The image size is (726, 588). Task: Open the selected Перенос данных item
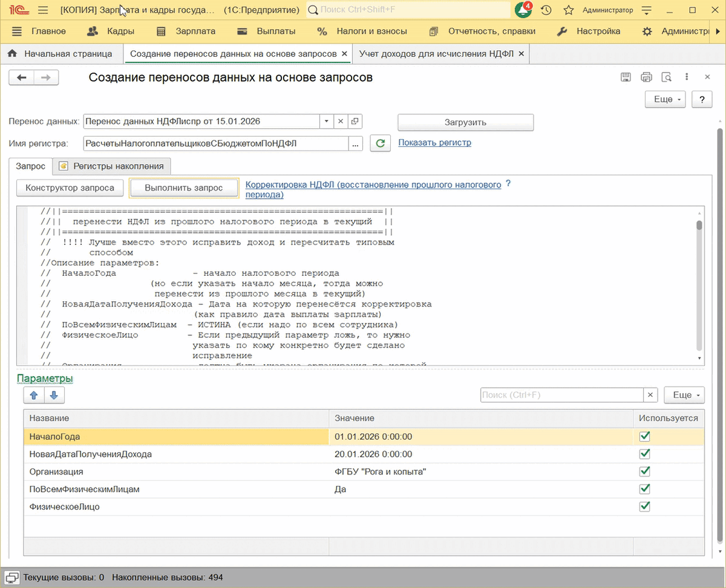click(355, 122)
